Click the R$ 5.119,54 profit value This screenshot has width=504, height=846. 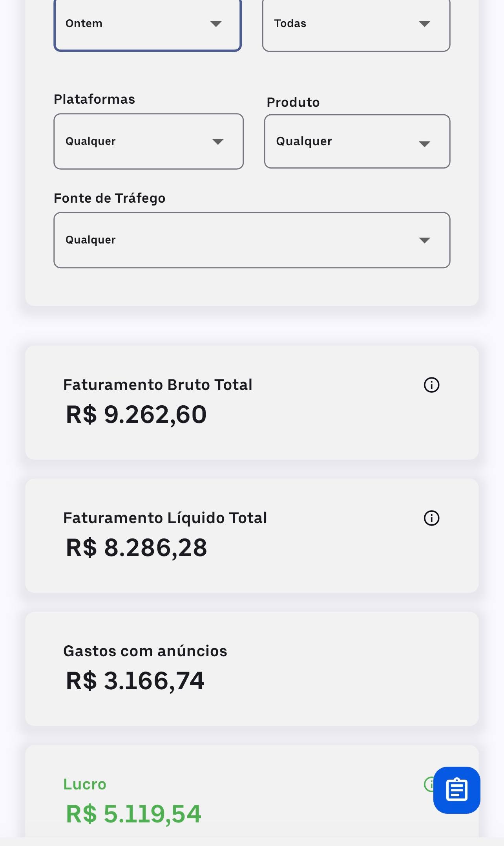point(133,814)
